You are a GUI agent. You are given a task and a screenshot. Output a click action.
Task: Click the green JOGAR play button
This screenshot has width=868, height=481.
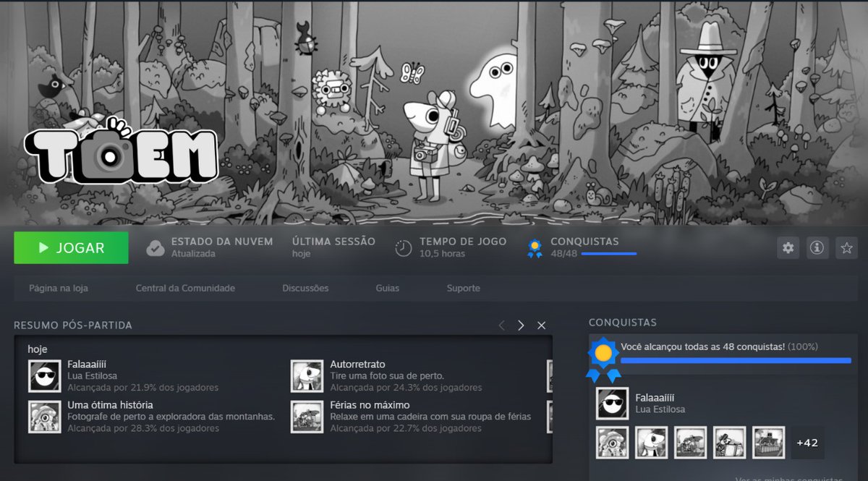coord(71,248)
